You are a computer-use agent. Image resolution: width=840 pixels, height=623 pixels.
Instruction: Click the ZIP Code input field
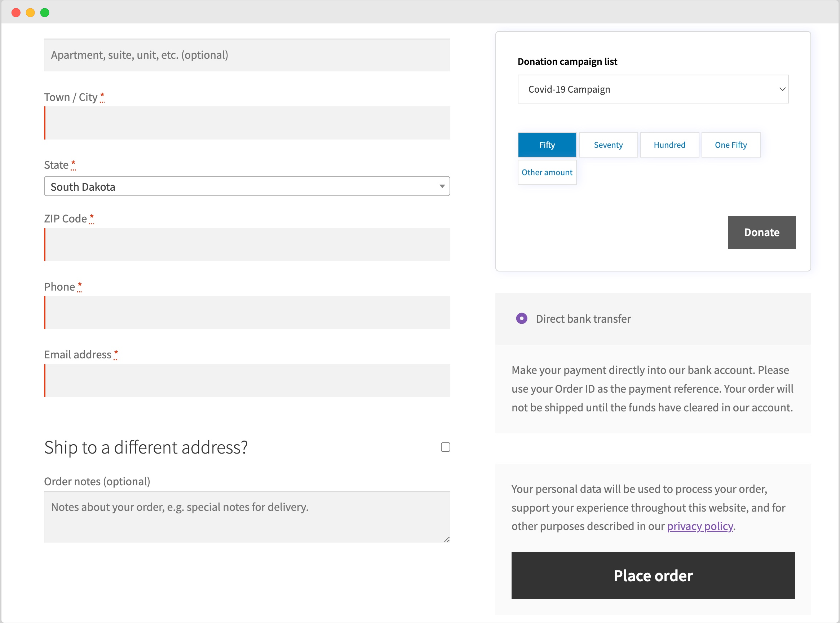coord(247,244)
